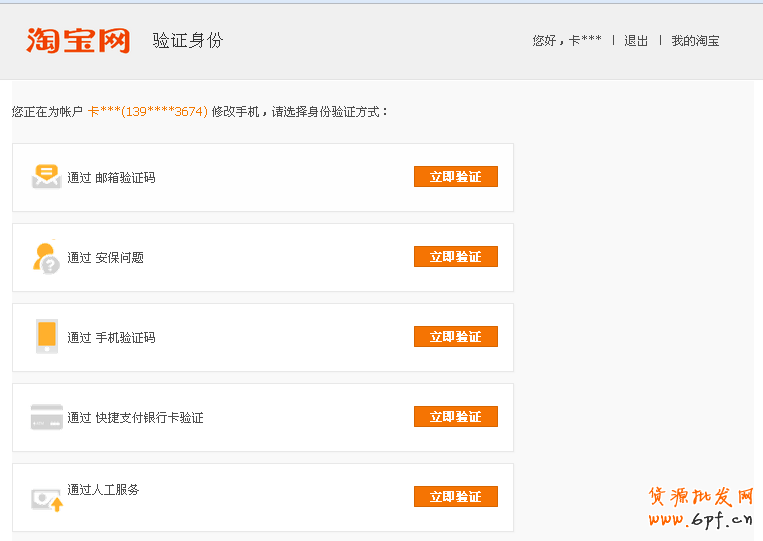The width and height of the screenshot is (763, 541).
Task: Click the orange account name 卡***(139****3674)
Action: coord(147,112)
